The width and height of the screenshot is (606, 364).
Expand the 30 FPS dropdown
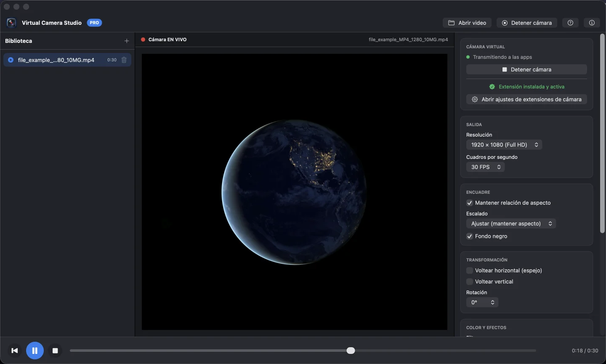coord(485,167)
